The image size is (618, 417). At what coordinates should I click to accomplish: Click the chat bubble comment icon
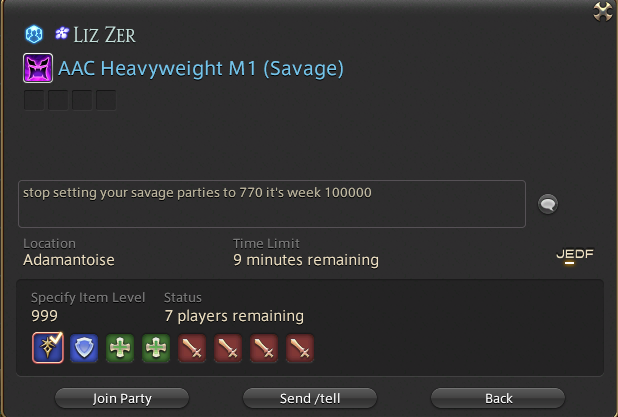tap(548, 204)
